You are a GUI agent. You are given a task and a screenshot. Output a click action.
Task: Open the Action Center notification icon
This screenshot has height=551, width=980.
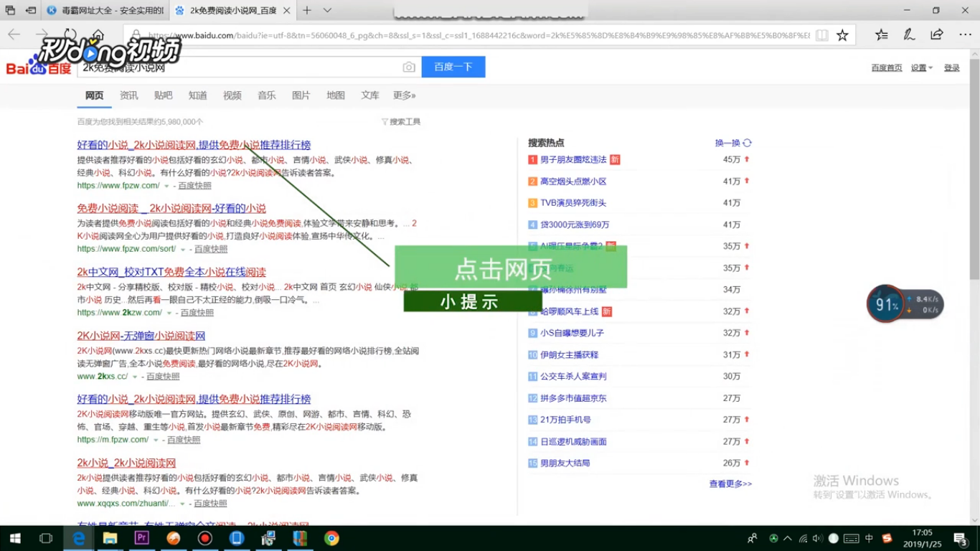(961, 538)
